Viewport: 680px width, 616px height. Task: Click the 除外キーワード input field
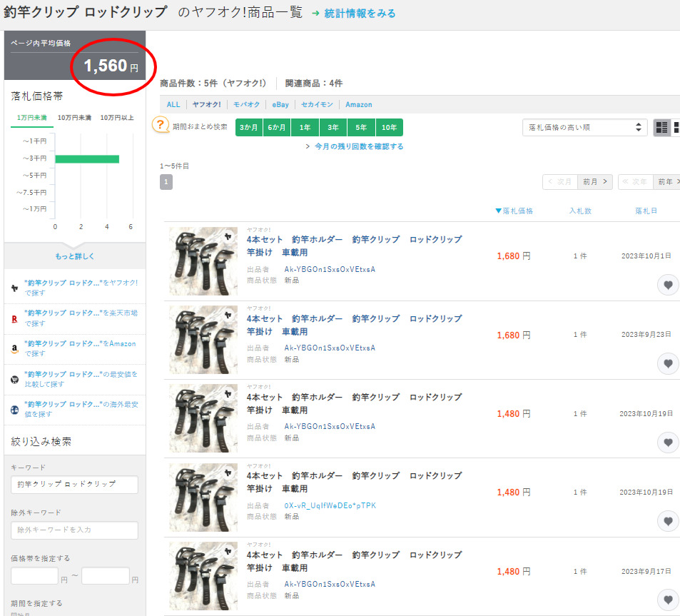coord(74,530)
